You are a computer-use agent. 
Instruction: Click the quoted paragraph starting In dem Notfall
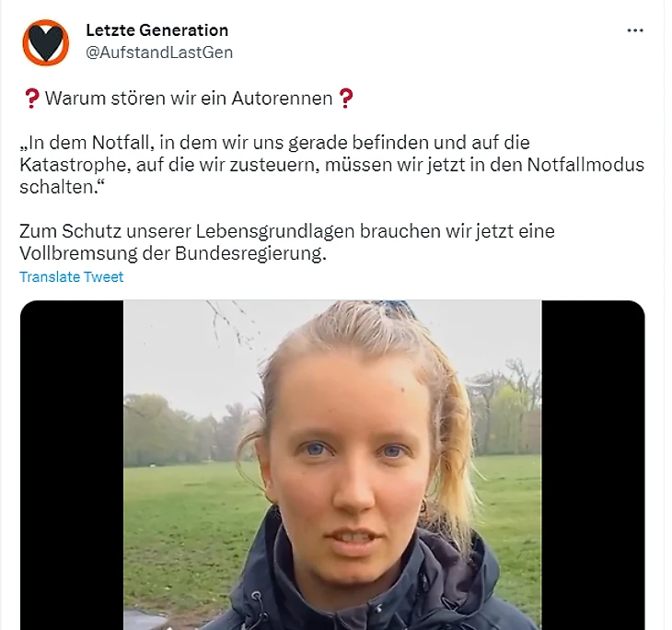pyautogui.click(x=331, y=165)
